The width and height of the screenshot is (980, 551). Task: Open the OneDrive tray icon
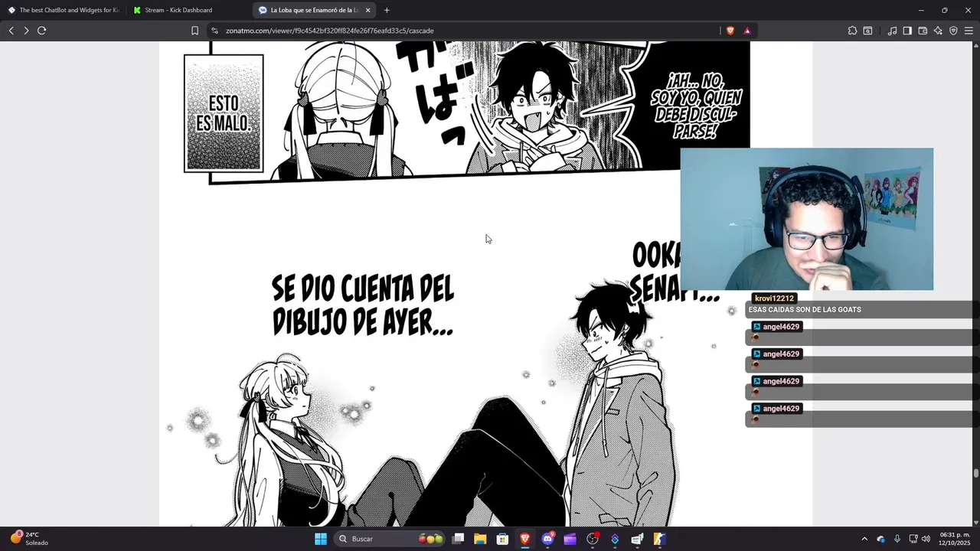[880, 539]
